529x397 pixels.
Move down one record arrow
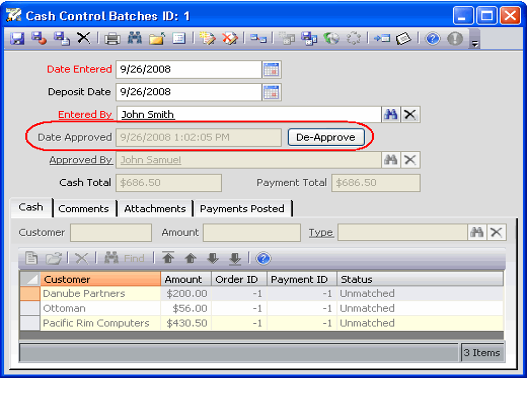click(x=213, y=259)
